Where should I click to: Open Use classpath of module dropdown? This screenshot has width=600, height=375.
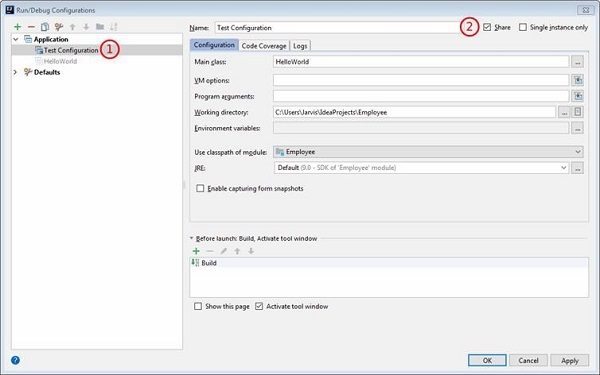(x=428, y=152)
